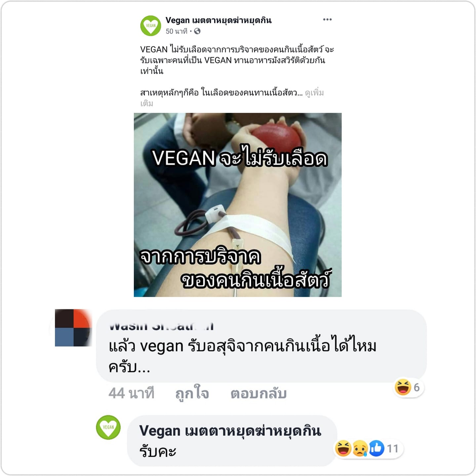The image size is (476, 476).
Task: Open page name Vegan เมตตาหยุดฆ่าหยุดกิน in header
Action: [218, 20]
